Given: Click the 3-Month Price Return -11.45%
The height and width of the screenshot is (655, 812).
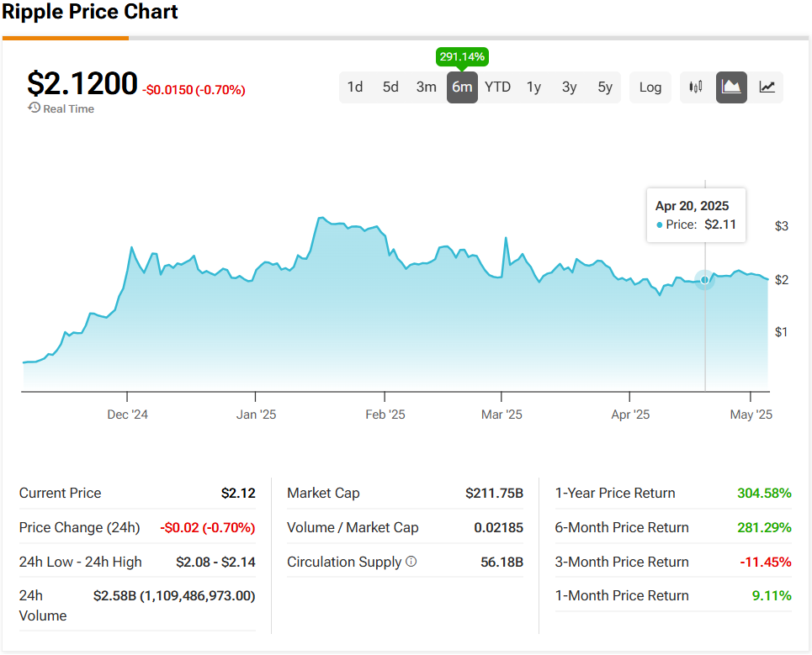Looking at the screenshot, I should pyautogui.click(x=766, y=562).
